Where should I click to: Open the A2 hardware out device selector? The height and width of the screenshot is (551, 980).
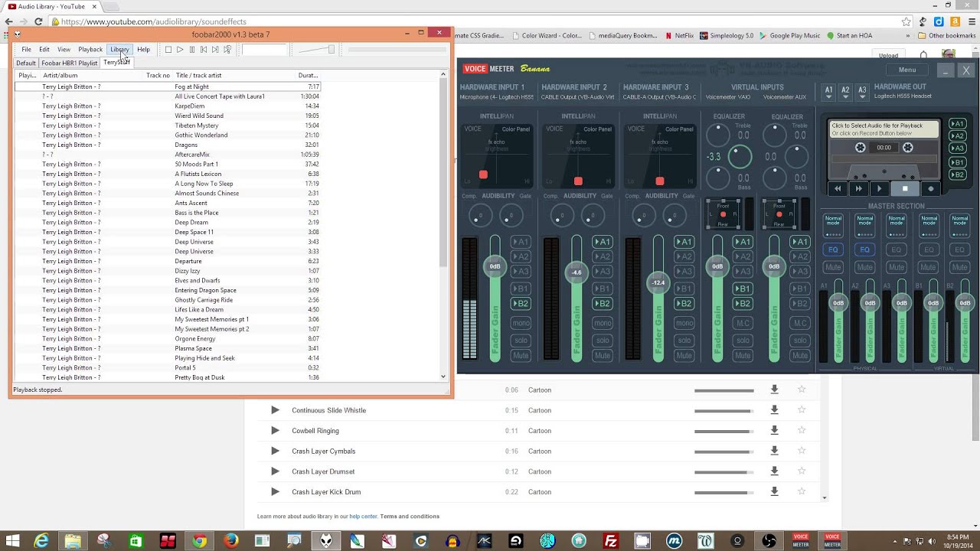point(845,92)
